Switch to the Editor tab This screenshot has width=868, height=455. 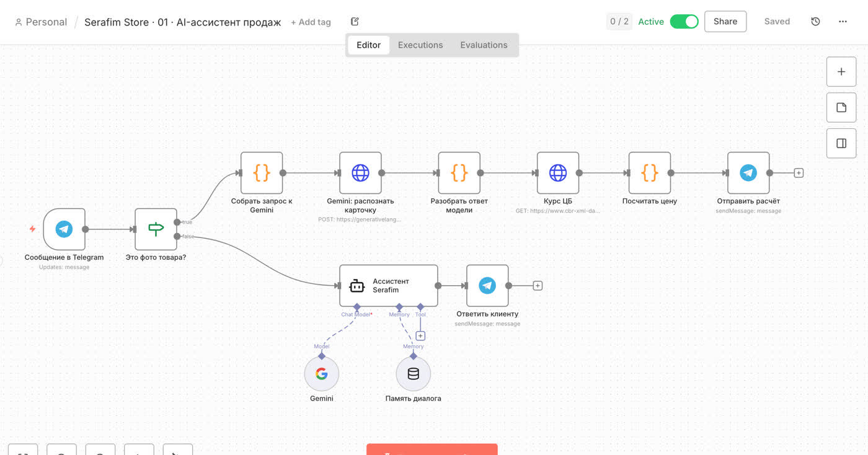pyautogui.click(x=368, y=45)
